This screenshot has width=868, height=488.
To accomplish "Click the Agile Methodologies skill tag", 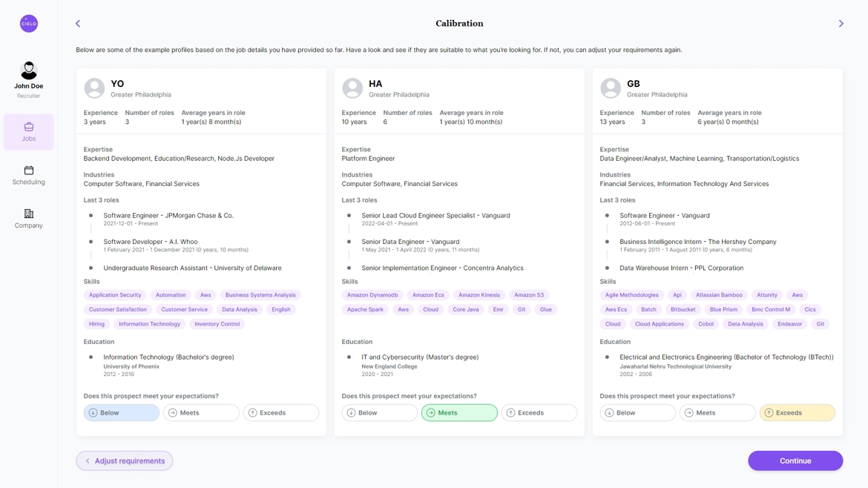I will (632, 295).
